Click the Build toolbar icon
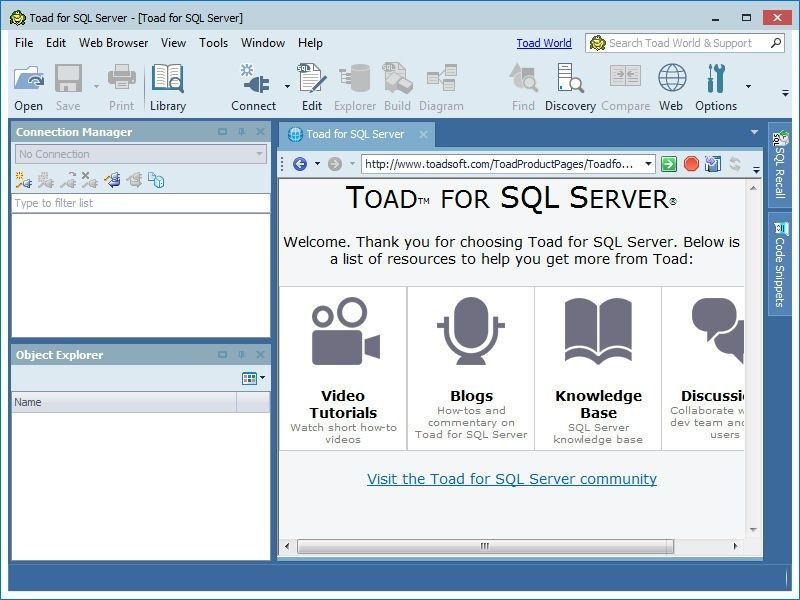 (397, 78)
